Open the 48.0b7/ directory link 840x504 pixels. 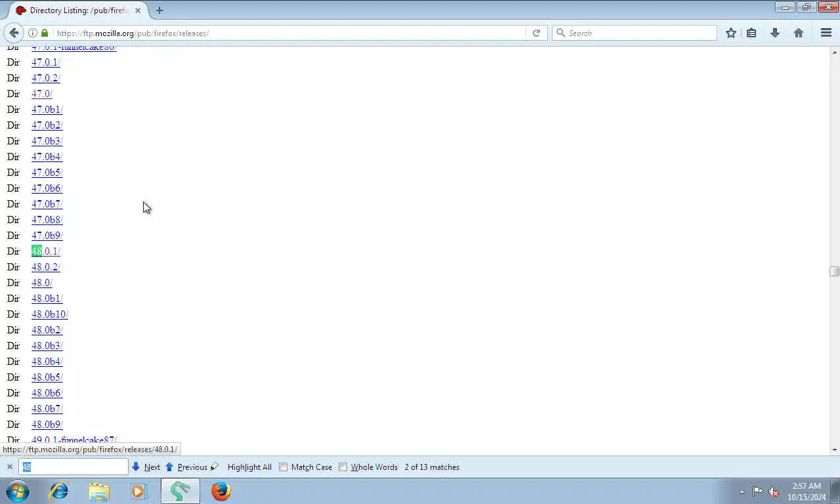47,409
